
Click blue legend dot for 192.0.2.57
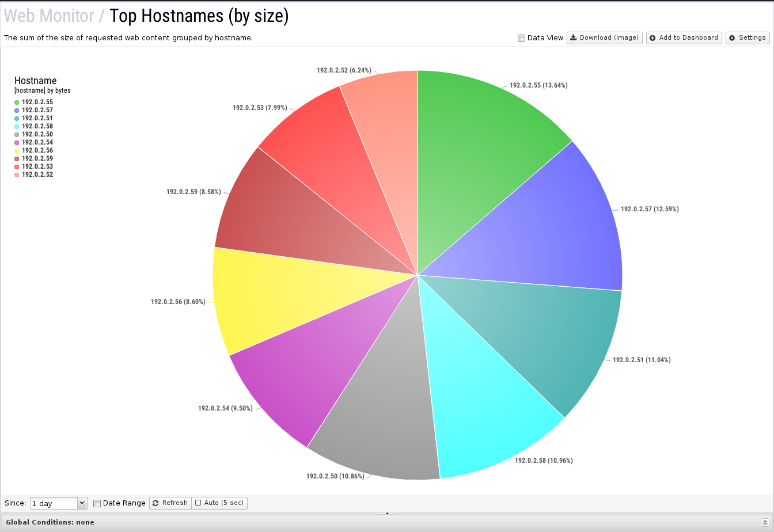[17, 110]
